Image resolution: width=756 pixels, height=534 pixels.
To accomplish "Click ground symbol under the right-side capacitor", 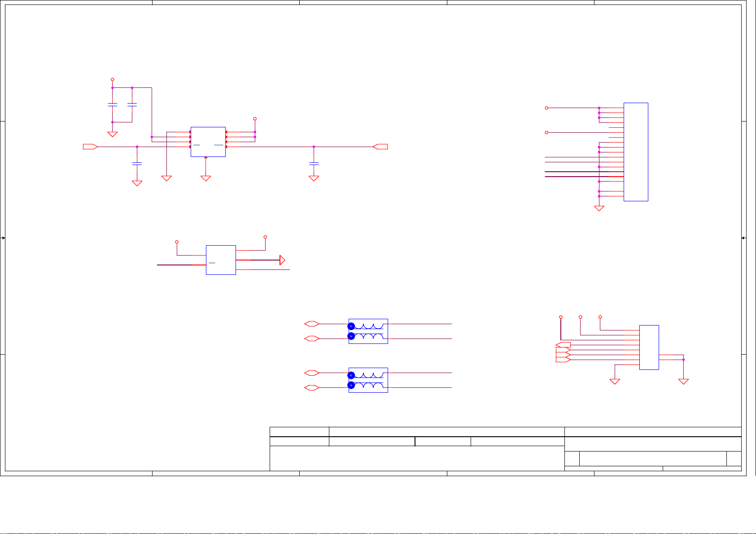I will point(314,178).
